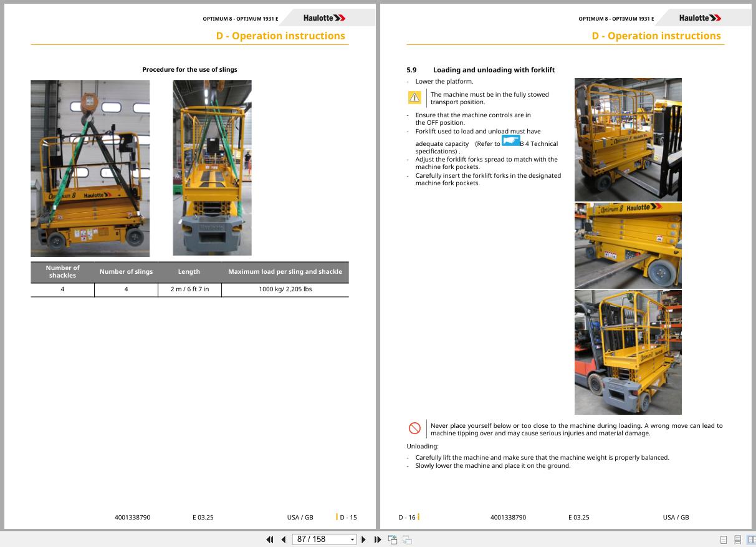Go to the next page

coord(364,540)
